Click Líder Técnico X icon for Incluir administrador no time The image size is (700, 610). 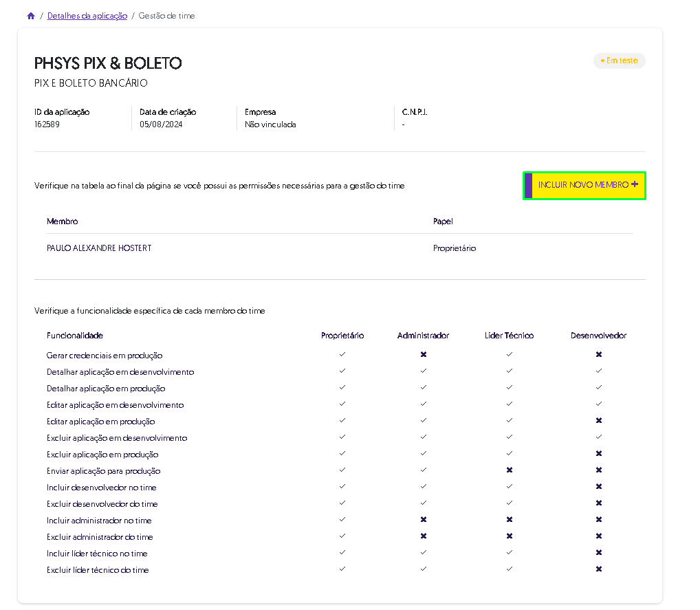coord(510,520)
